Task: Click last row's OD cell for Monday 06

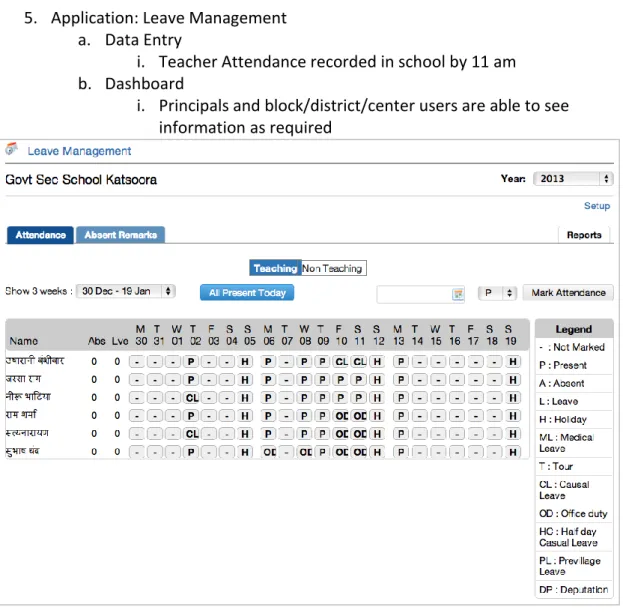Action: coord(269,452)
